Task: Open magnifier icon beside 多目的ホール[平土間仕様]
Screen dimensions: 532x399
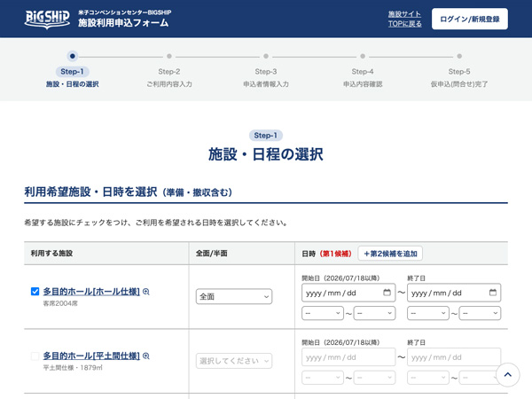Action: point(146,356)
